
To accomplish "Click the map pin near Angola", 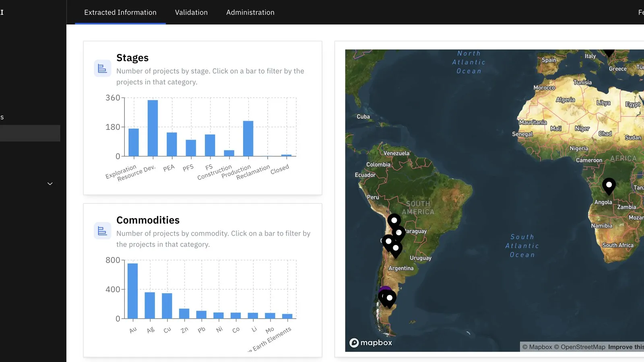I will (x=609, y=186).
